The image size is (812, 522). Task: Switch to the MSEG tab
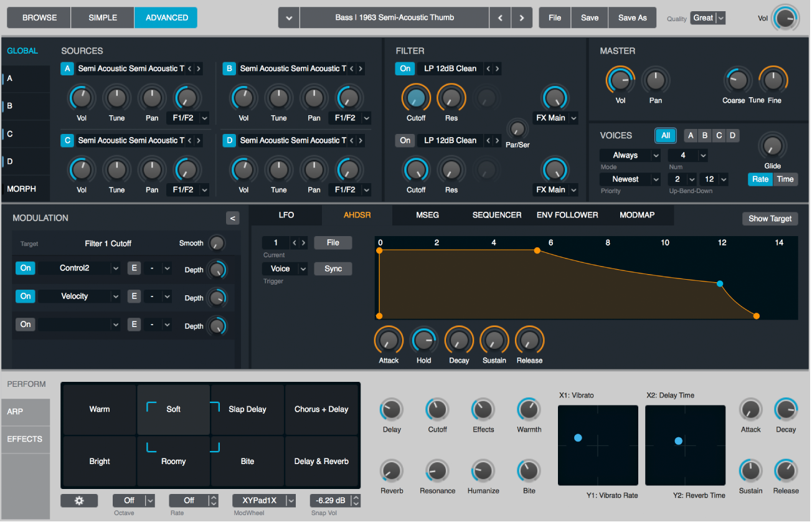(x=427, y=215)
